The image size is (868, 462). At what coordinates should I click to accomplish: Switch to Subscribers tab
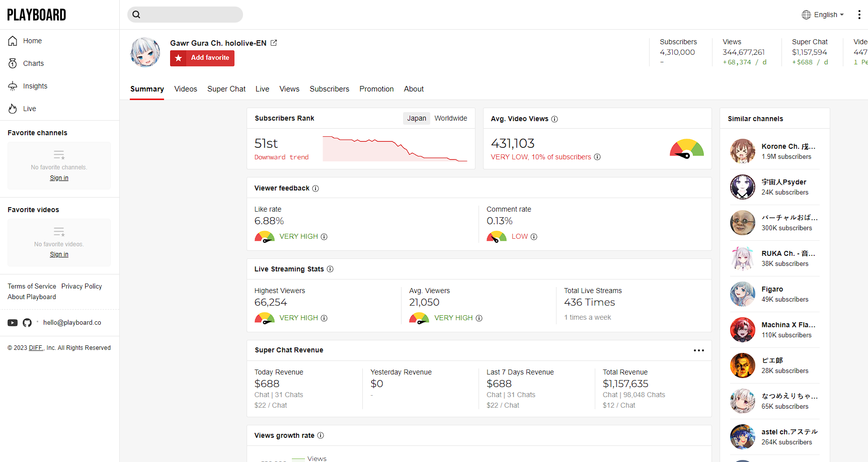(x=329, y=89)
